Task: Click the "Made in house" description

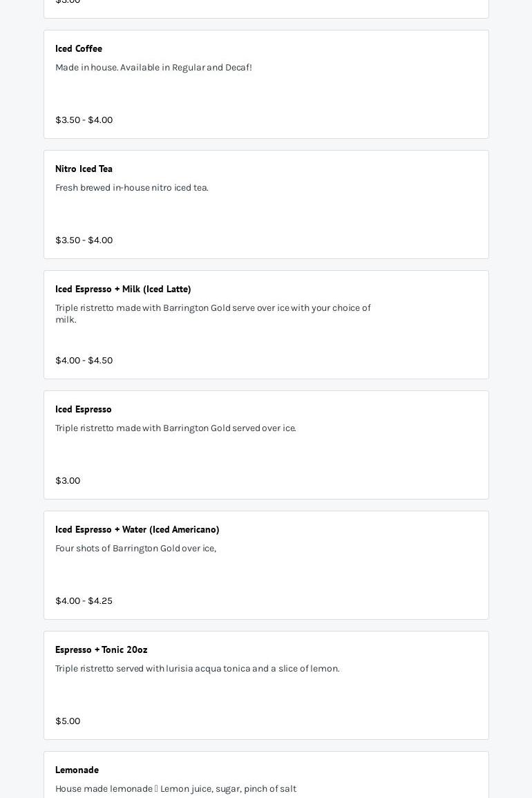Action: 153,67
